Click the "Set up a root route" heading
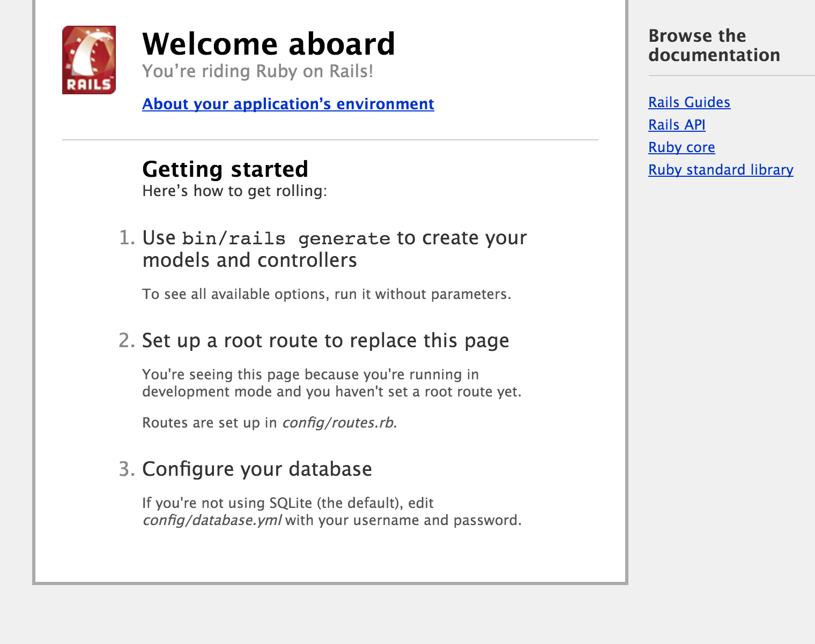Screen dimensions: 815x644 point(325,341)
